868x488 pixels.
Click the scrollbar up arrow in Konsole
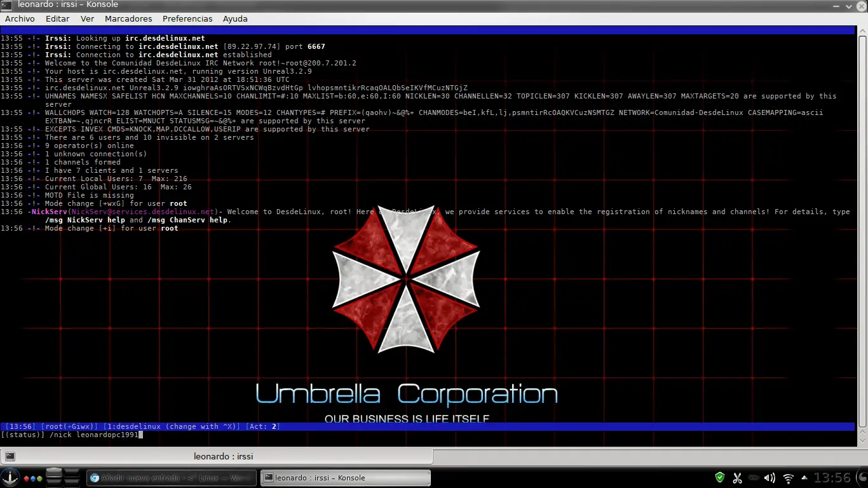[862, 31]
